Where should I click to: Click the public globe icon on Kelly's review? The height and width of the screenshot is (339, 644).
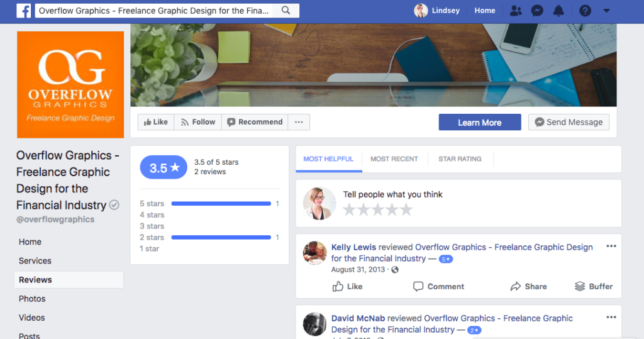point(395,270)
